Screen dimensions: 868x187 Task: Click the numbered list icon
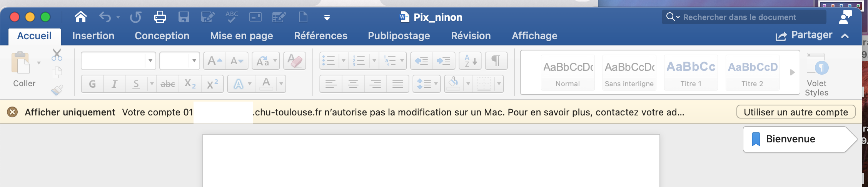click(x=359, y=61)
